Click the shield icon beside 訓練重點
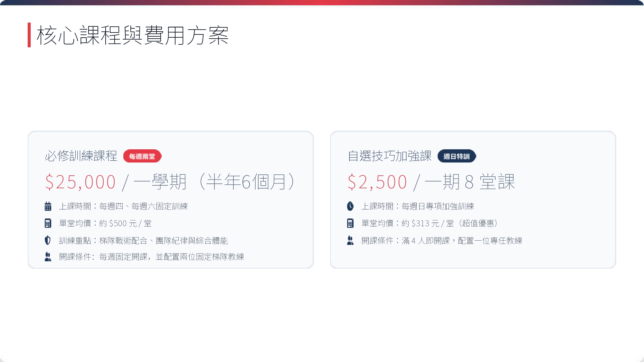Screen dimensions: 644x362 tap(48, 240)
